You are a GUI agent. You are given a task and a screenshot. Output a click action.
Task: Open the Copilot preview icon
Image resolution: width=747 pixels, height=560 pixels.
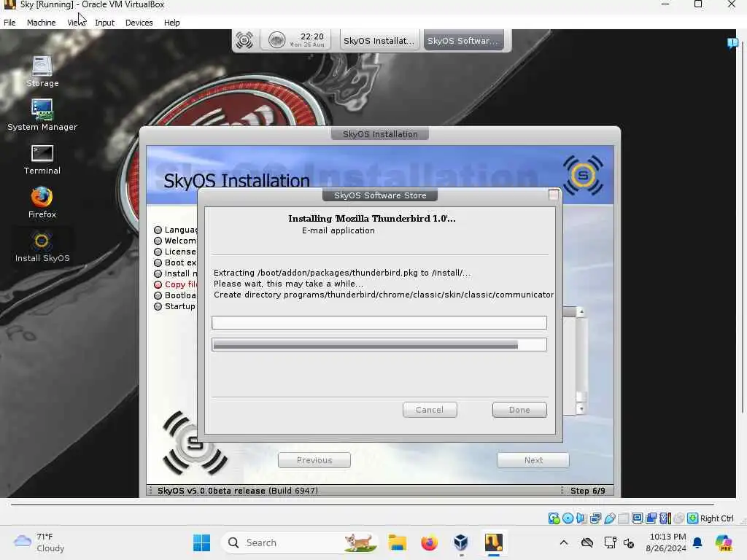click(x=724, y=542)
